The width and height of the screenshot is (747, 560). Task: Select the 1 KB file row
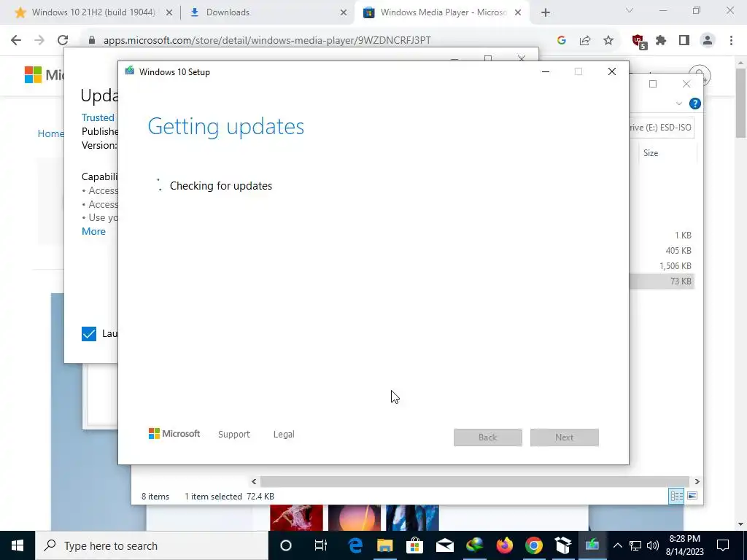(x=661, y=236)
